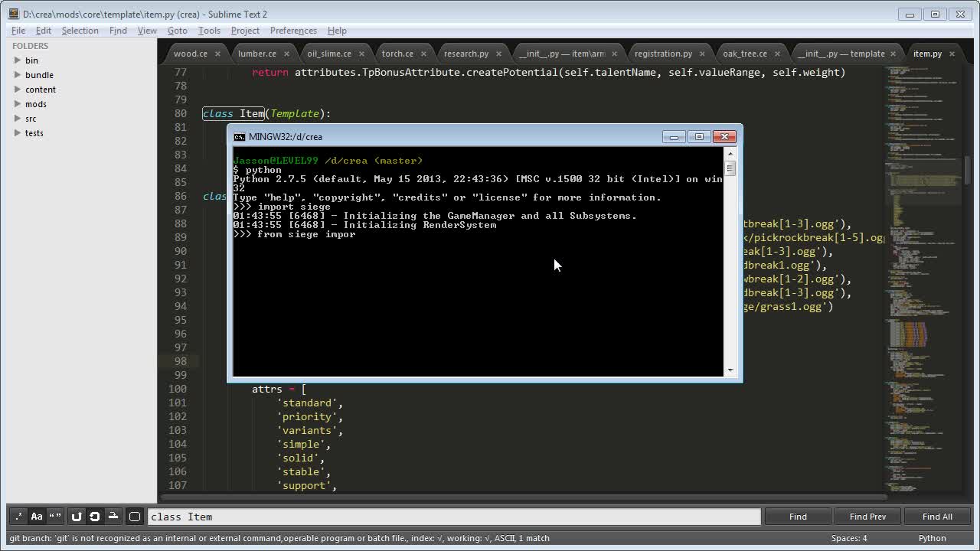Close the item.py tab with its x icon

tap(951, 54)
